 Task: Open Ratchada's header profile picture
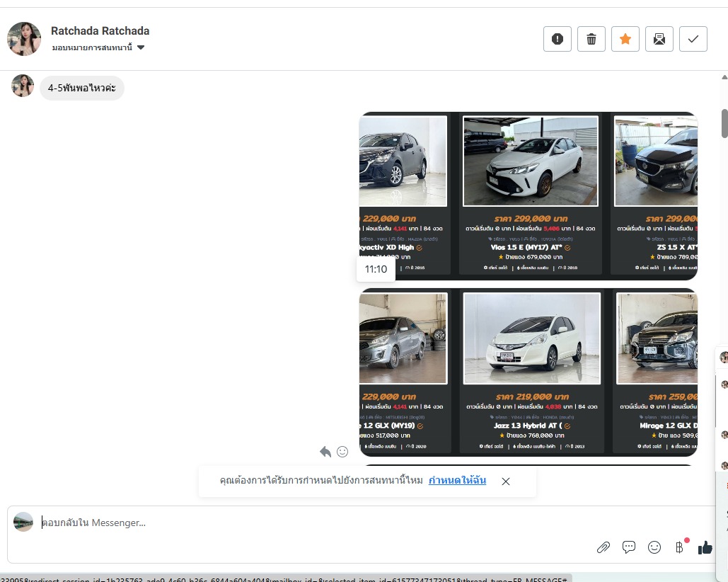pyautogui.click(x=24, y=38)
